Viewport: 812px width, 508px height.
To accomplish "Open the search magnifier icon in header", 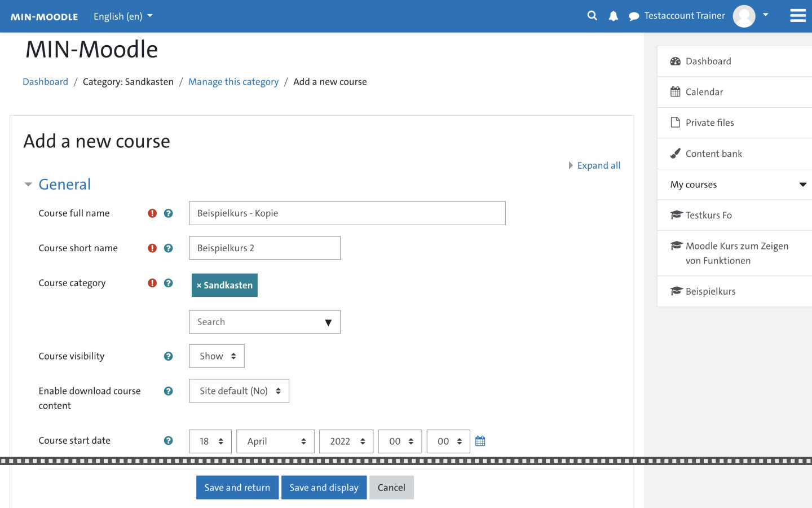I will click(592, 16).
